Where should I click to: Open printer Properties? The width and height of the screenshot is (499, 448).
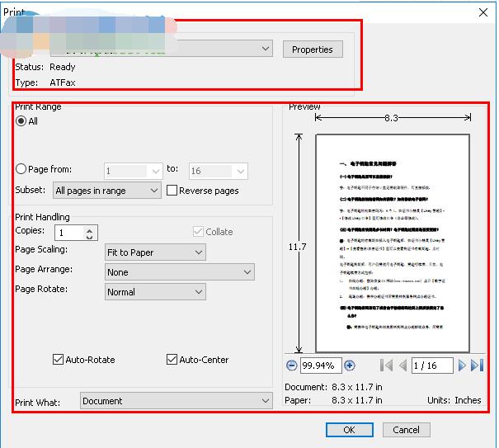click(x=312, y=50)
